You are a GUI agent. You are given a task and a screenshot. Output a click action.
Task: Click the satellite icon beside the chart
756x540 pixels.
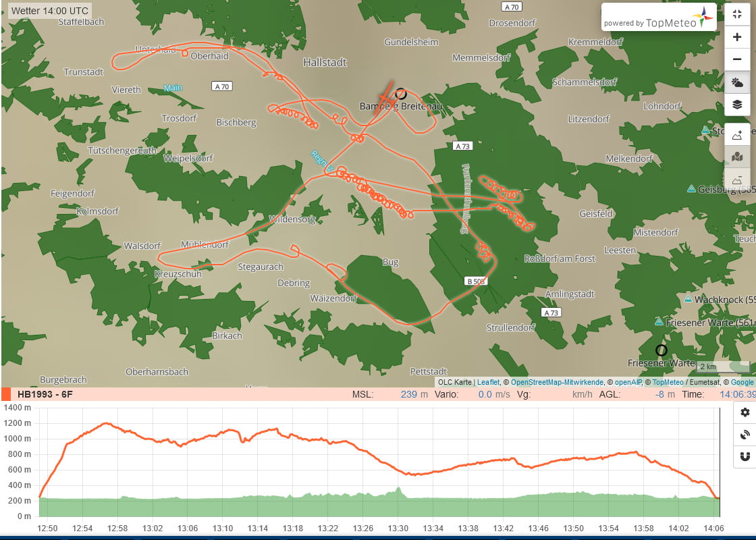coord(745,435)
